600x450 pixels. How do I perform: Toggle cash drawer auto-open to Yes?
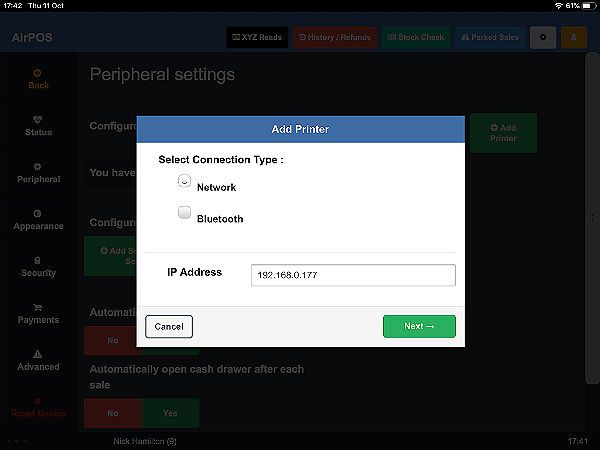170,413
